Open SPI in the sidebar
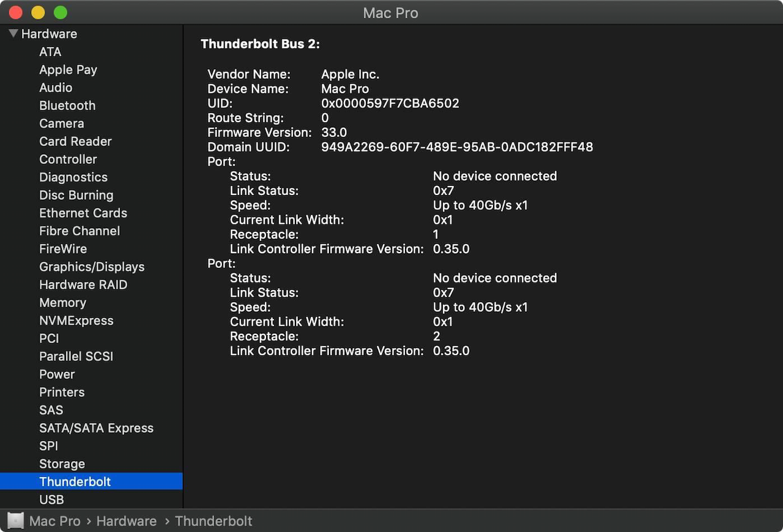783x532 pixels. pos(48,446)
